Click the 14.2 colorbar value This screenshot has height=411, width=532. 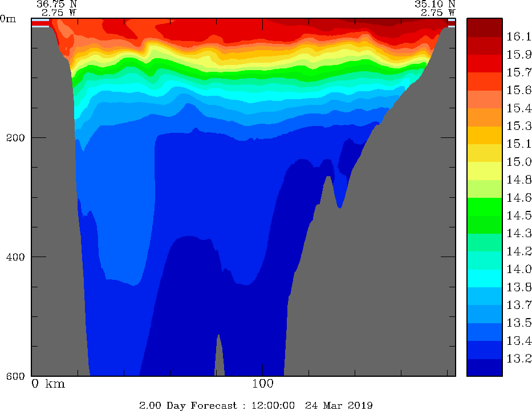pyautogui.click(x=519, y=251)
